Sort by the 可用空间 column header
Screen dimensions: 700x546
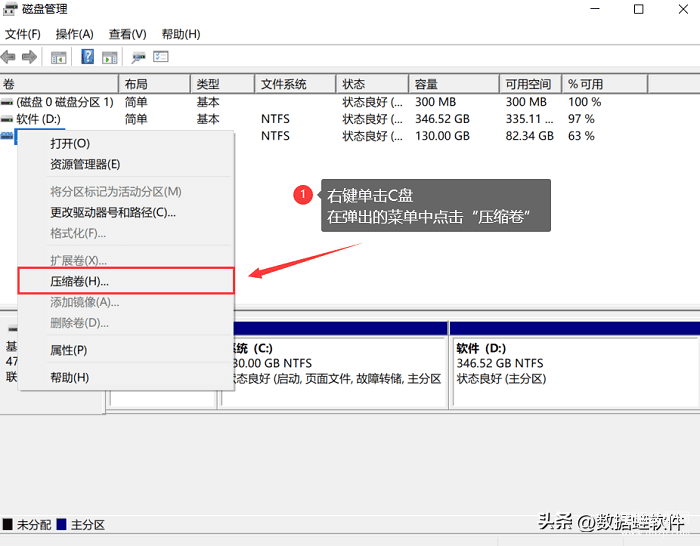[x=530, y=84]
